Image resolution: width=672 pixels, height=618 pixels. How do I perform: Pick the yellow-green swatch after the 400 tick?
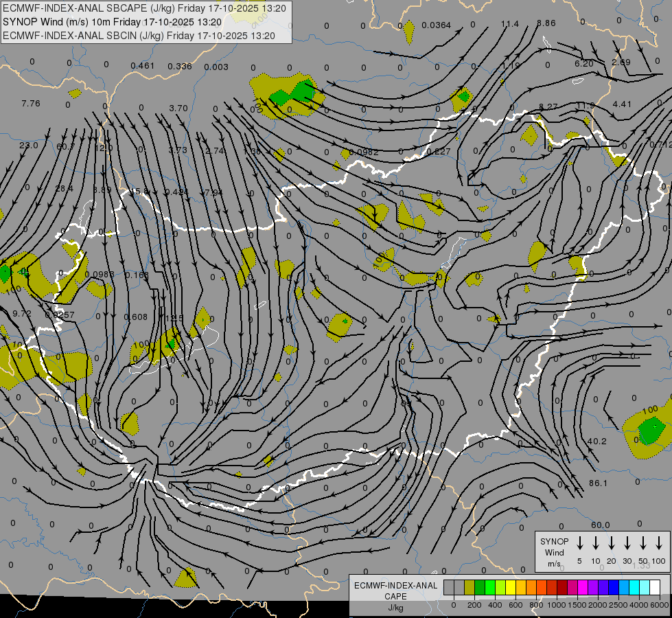click(x=500, y=588)
